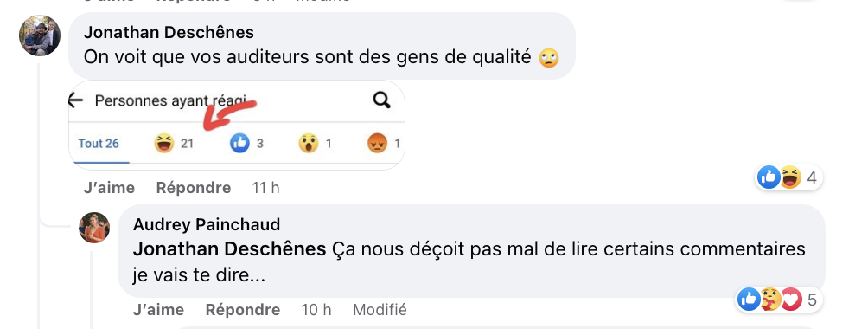Open Jonathan Deschênes profile picture
Viewport: 868px width, 329px height.
pyautogui.click(x=40, y=35)
